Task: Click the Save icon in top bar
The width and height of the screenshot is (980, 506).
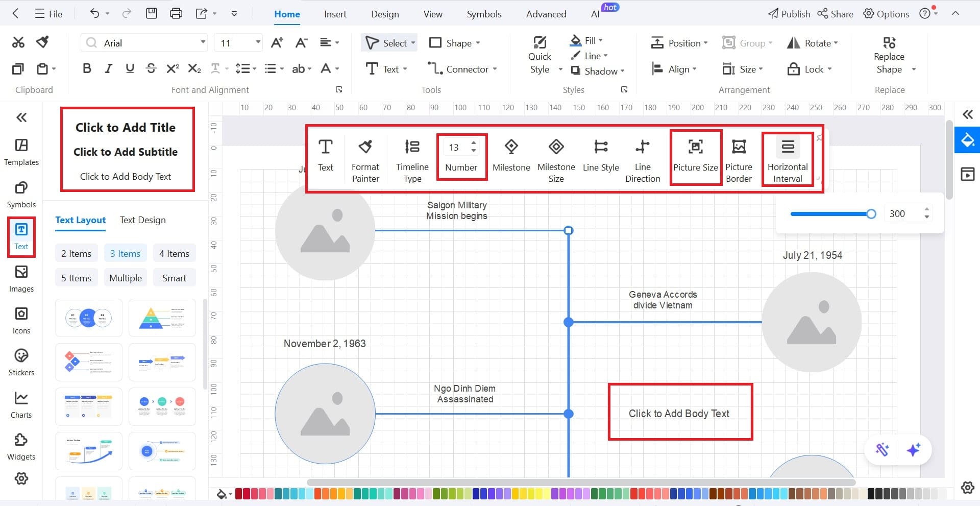Action: tap(152, 14)
